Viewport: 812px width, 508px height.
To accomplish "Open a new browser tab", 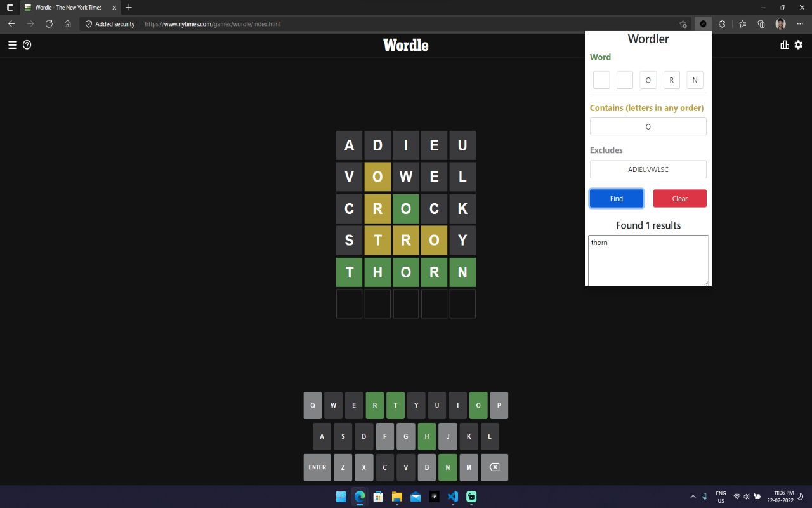I will coord(128,8).
